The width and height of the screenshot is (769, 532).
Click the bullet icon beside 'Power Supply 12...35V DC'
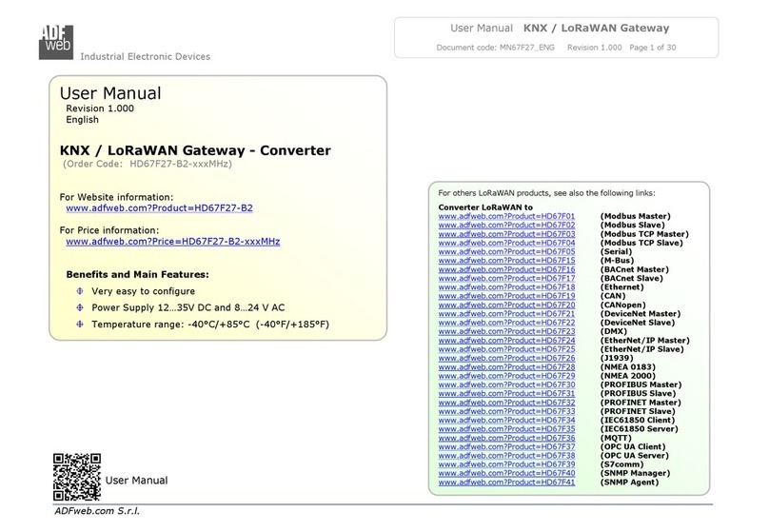click(80, 307)
